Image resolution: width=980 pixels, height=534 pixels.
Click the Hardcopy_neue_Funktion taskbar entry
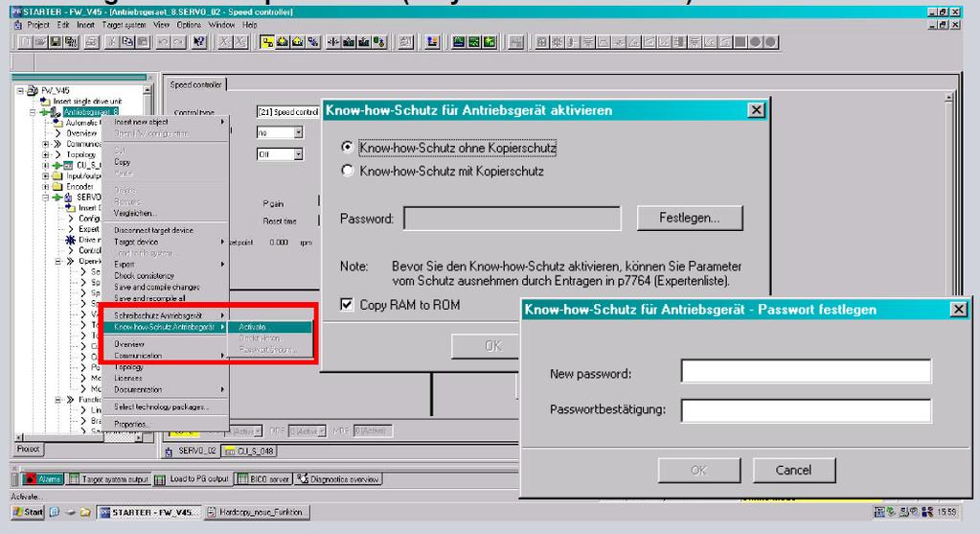click(x=256, y=512)
